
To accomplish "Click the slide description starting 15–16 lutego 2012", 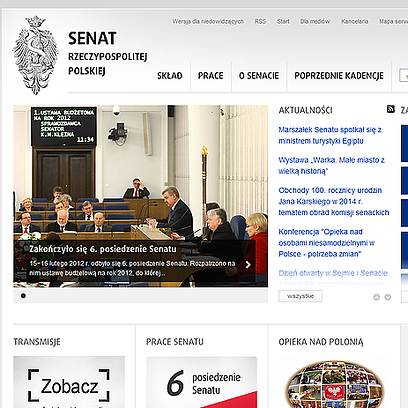I will [132, 268].
